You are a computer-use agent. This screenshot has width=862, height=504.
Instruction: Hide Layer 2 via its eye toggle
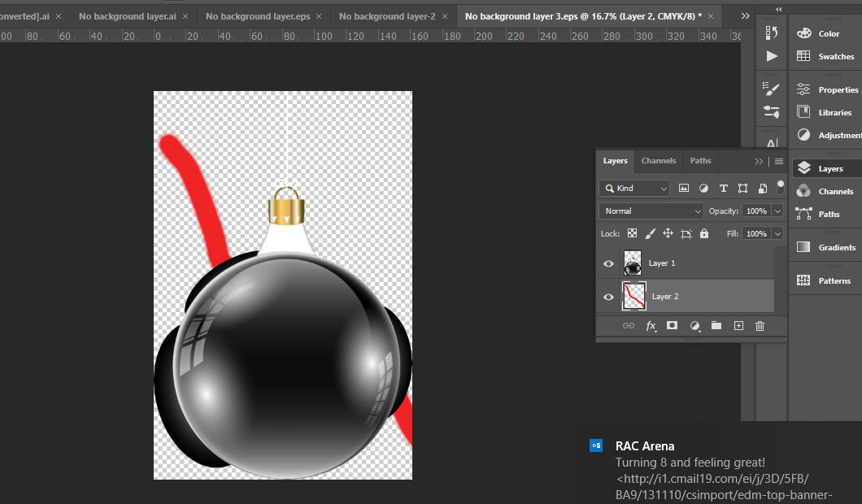point(608,297)
